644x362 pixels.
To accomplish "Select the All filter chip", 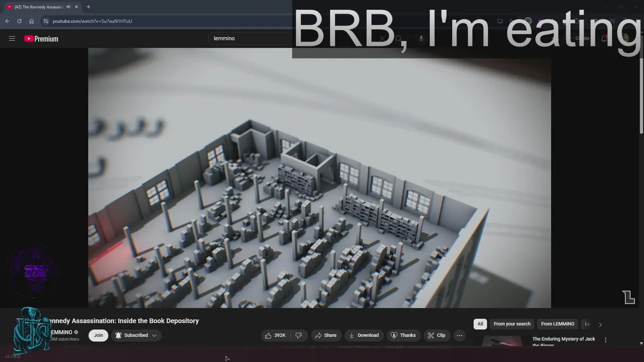I will tap(480, 324).
